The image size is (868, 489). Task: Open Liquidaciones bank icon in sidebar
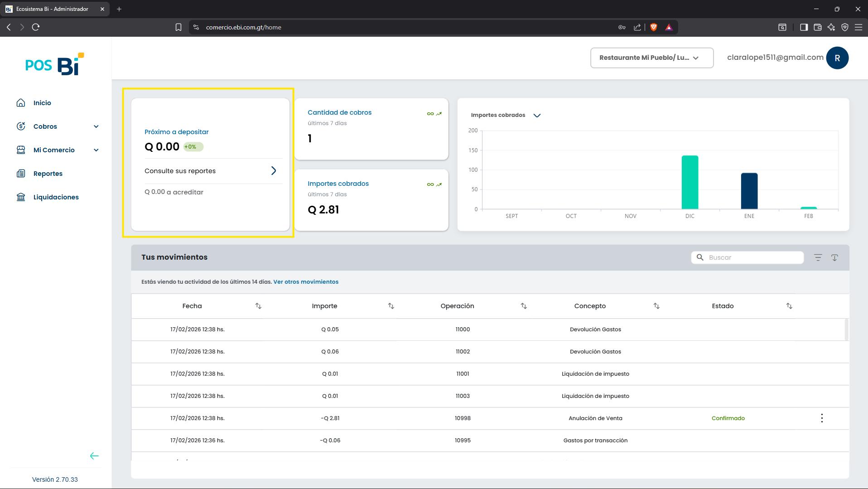coord(21,197)
